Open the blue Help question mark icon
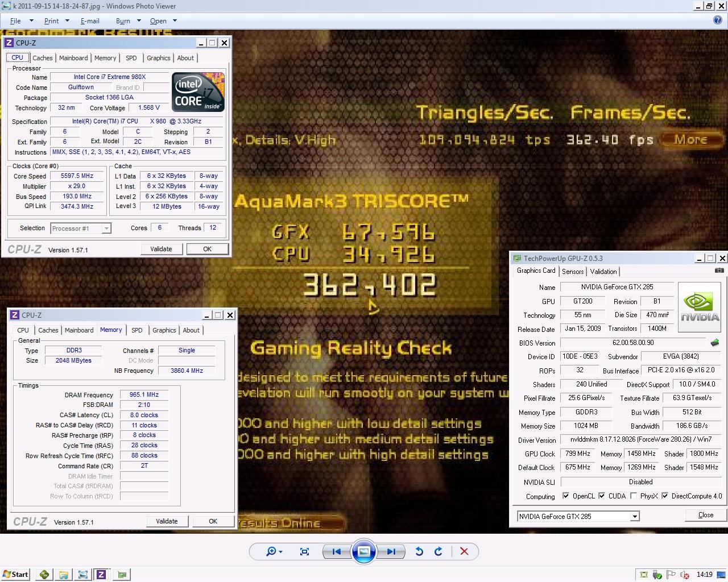The width and height of the screenshot is (728, 582). tap(718, 20)
